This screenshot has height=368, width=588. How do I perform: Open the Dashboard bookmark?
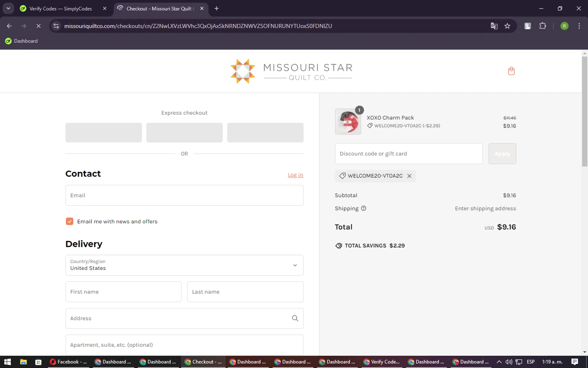[22, 41]
